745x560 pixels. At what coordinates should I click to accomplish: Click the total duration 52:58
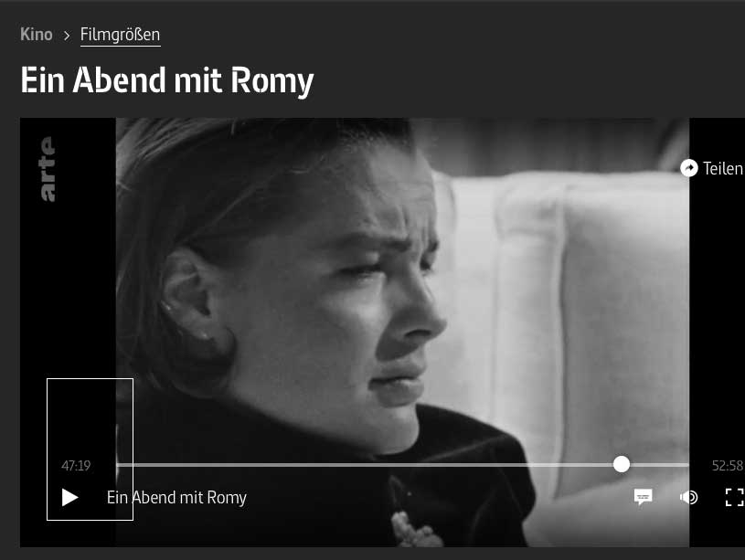point(727,466)
